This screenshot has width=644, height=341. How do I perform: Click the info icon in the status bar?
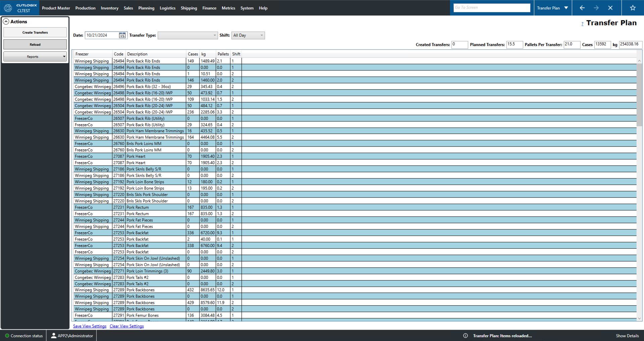tap(466, 336)
